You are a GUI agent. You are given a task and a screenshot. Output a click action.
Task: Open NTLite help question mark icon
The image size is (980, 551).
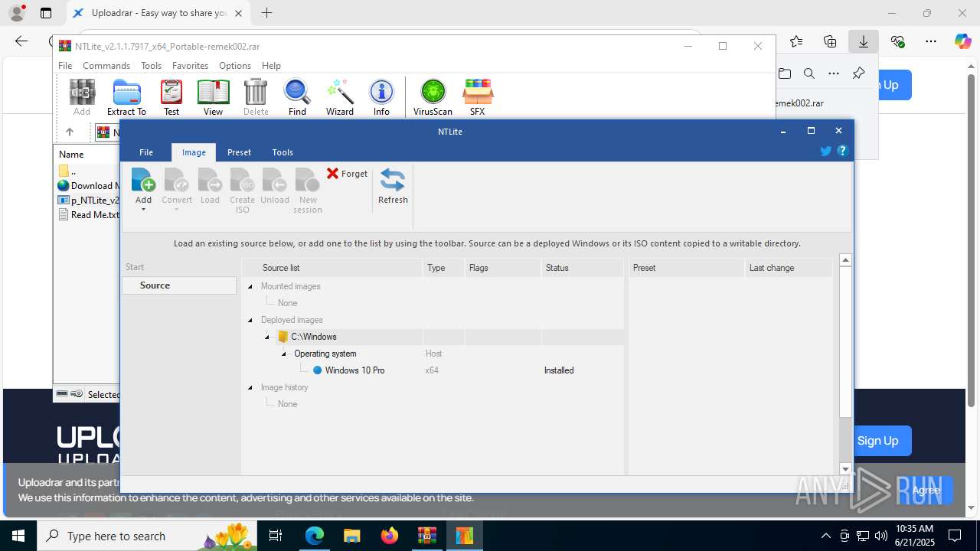tap(842, 151)
